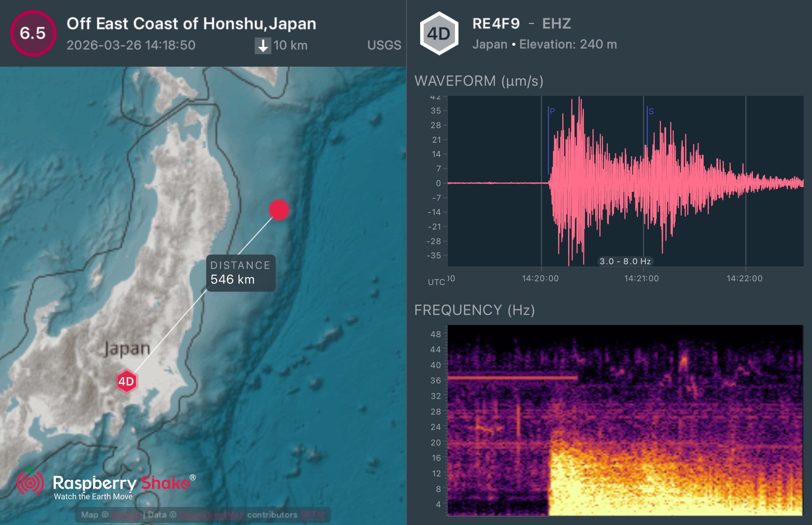Click the 4D station hexagon in header
This screenshot has width=812, height=525.
point(439,33)
